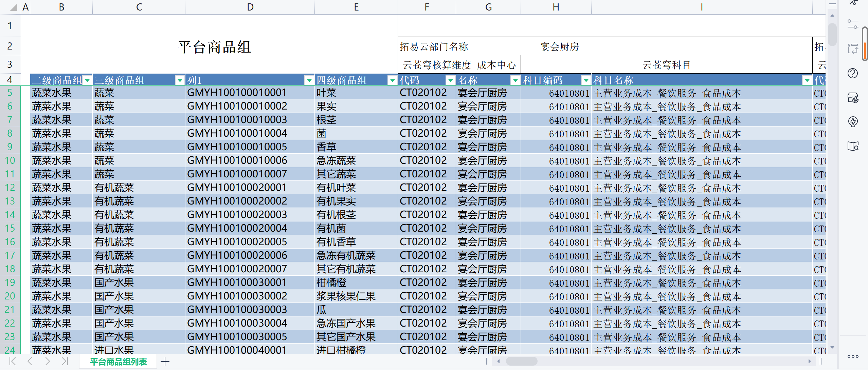Switch to the 平台商品组列表 sheet tab
The width and height of the screenshot is (868, 370).
[118, 362]
